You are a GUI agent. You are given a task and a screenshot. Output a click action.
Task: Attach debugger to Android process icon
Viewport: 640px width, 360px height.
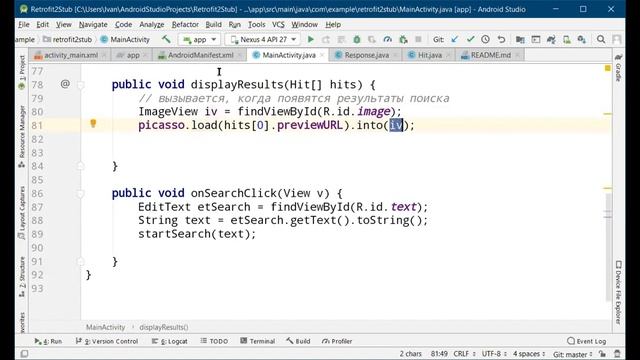pyautogui.click(x=403, y=40)
